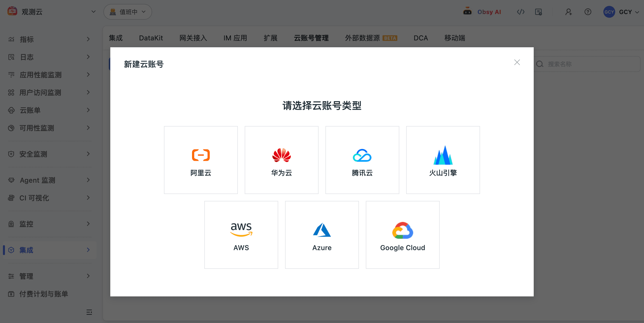The width and height of the screenshot is (644, 323).
Task: Click the 指标 chart icon
Action: (x=11, y=39)
